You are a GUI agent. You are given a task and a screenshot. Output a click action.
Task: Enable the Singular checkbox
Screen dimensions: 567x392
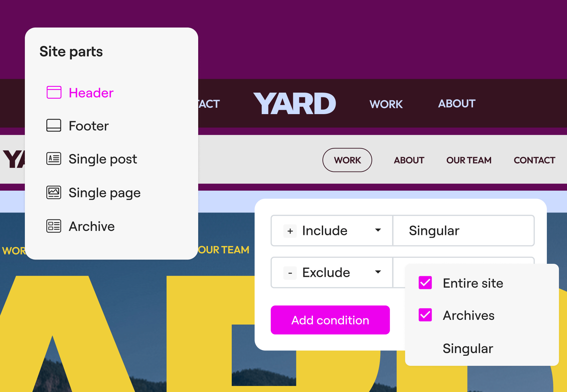[x=425, y=348]
